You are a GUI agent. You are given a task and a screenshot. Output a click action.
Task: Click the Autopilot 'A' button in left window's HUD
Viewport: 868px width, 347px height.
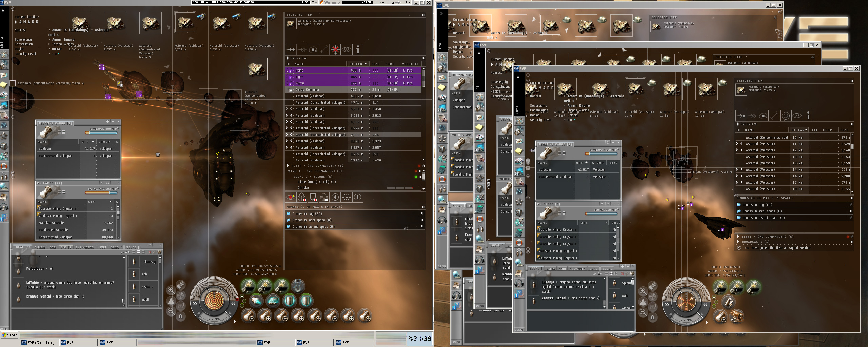point(181,316)
